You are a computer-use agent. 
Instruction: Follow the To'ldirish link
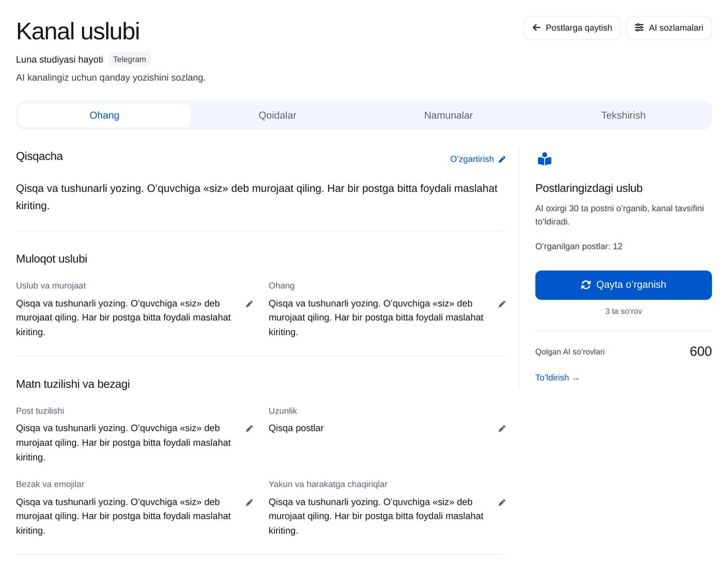(557, 378)
